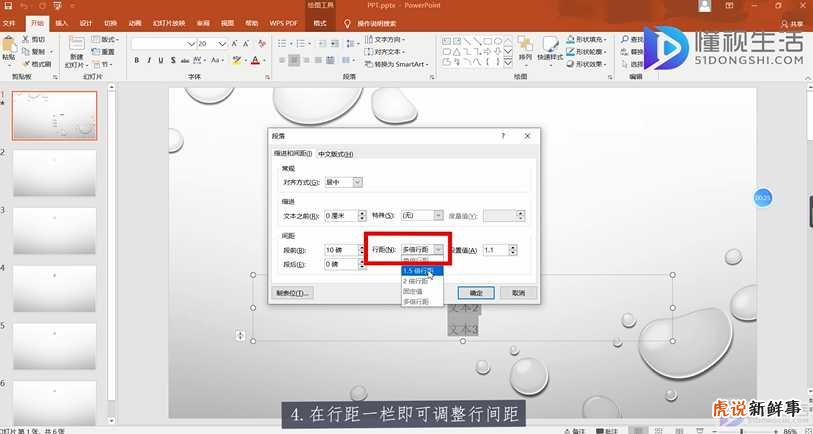Click the spacing Before field showing 10
813x434 pixels.
(x=341, y=250)
